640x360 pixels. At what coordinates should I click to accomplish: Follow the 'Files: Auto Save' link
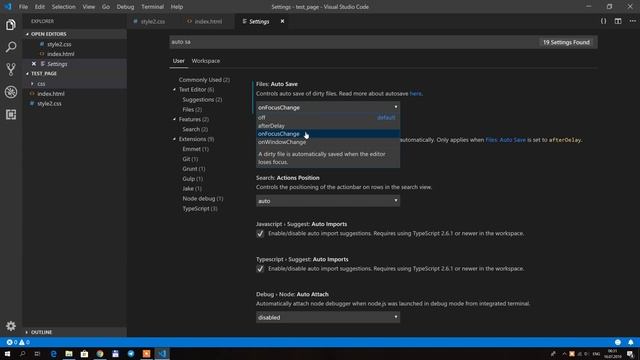pyautogui.click(x=505, y=140)
